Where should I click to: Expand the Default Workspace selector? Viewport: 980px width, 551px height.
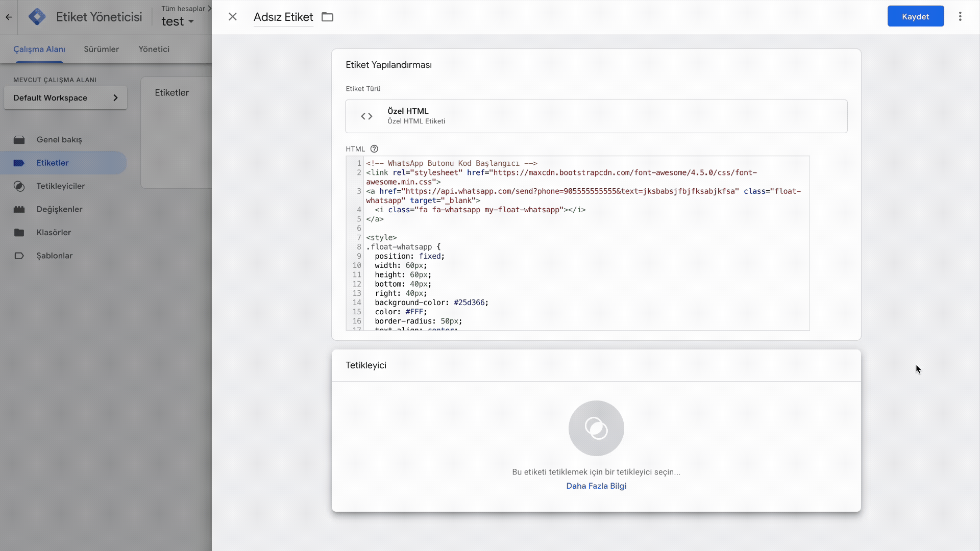(x=65, y=98)
